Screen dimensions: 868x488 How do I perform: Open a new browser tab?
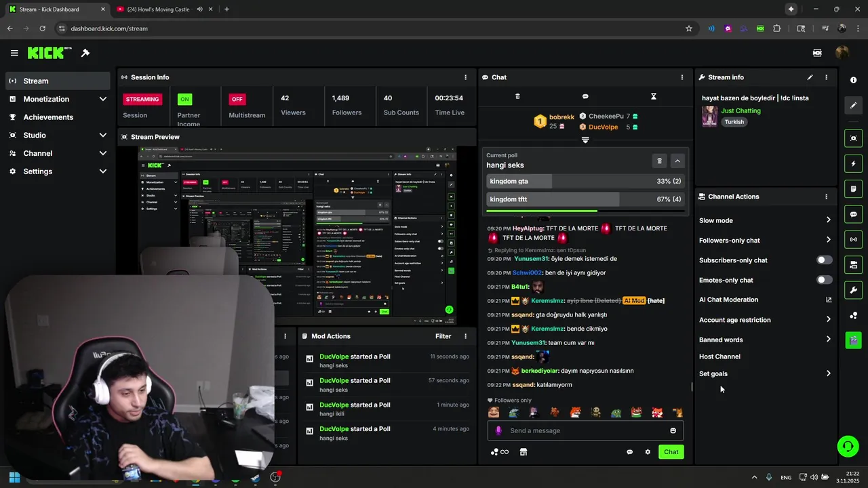[x=226, y=9]
